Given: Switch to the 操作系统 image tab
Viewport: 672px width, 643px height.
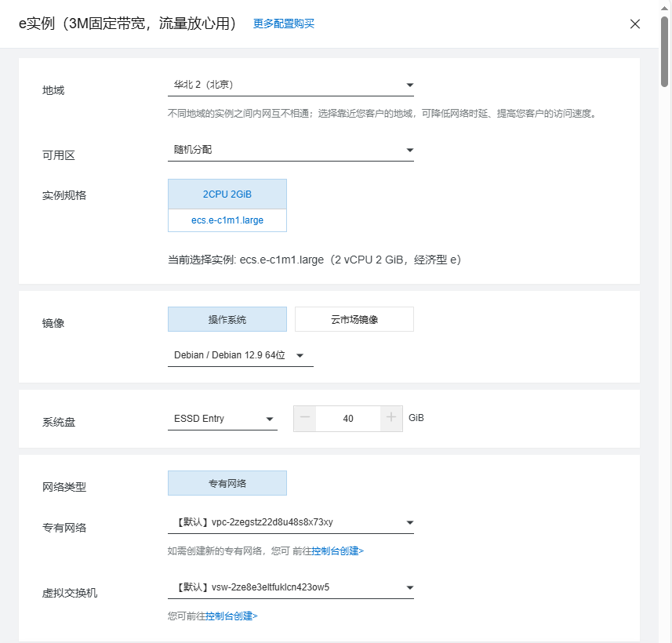Looking at the screenshot, I should [227, 318].
